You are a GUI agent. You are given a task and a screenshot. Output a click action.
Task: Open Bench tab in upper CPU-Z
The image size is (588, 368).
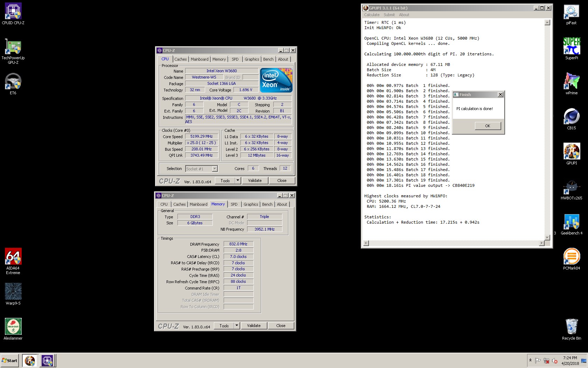click(x=268, y=59)
